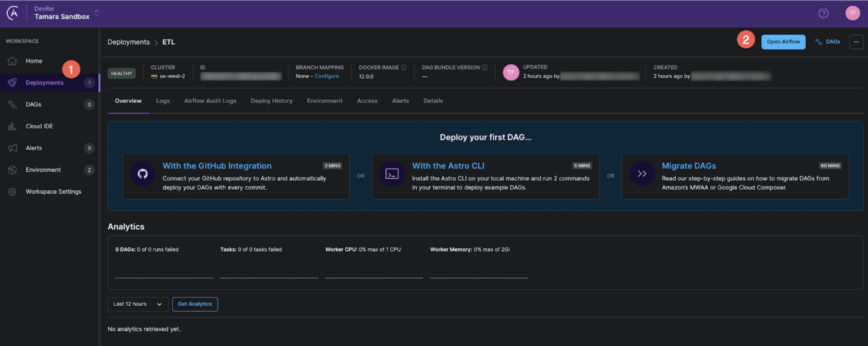Click Deployments in the breadcrumb
Viewport: 868px width, 346px height.
[x=128, y=42]
